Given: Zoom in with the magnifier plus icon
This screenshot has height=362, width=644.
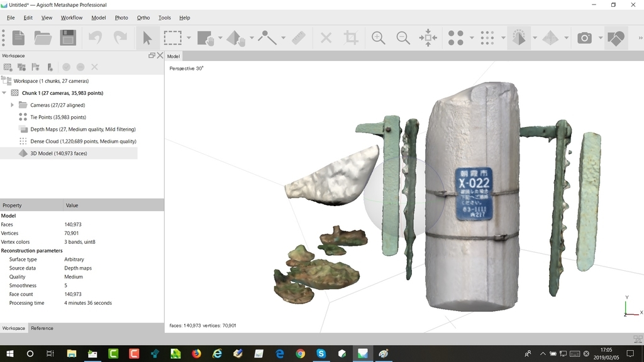Looking at the screenshot, I should (x=378, y=38).
